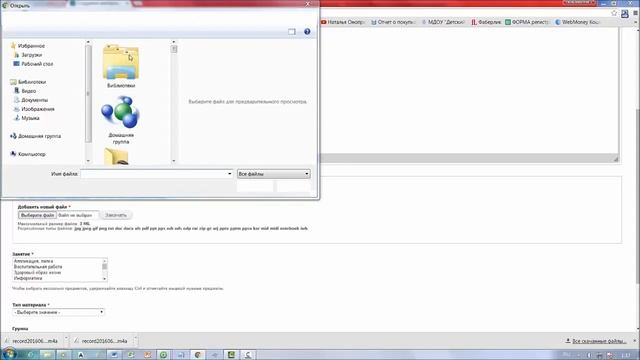The height and width of the screenshot is (360, 640).
Task: Click the blue extension icon beside the bookmark star
Action: [625, 13]
